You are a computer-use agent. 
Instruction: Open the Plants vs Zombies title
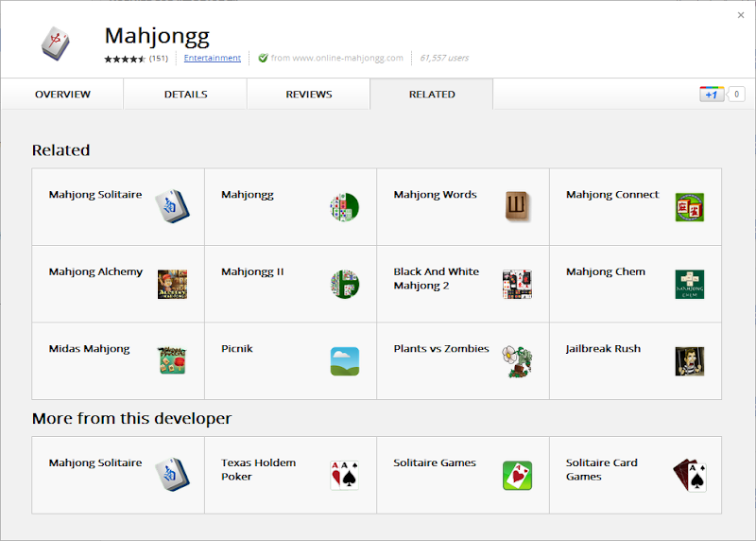(x=441, y=348)
